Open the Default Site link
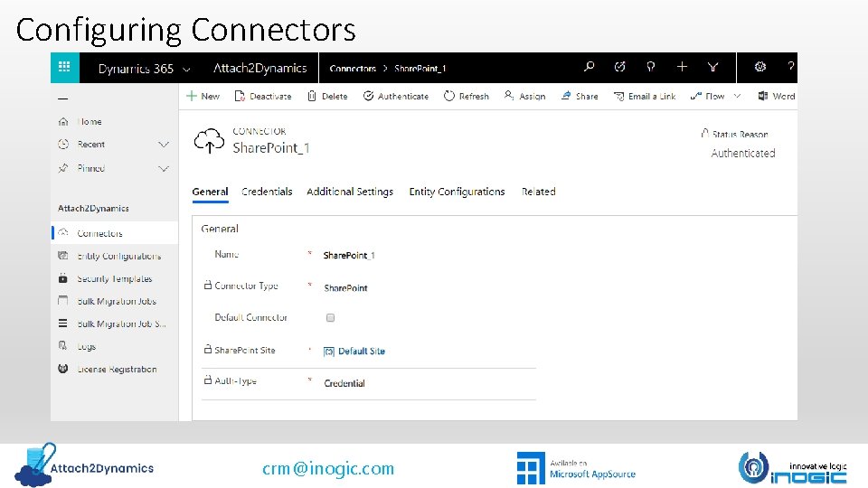This screenshot has height=488, width=868. pyautogui.click(x=361, y=352)
